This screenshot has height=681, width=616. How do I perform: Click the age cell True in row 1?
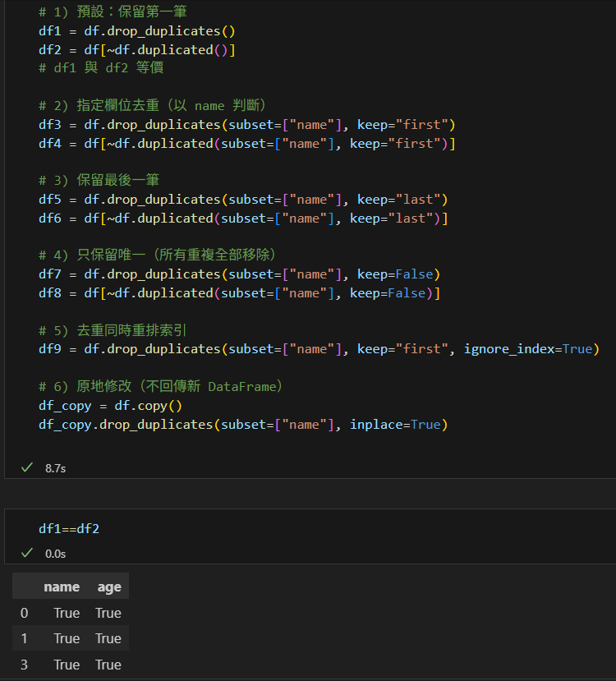[108, 638]
